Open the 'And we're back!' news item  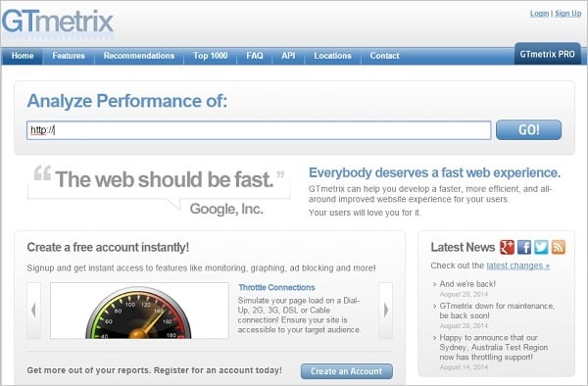467,284
